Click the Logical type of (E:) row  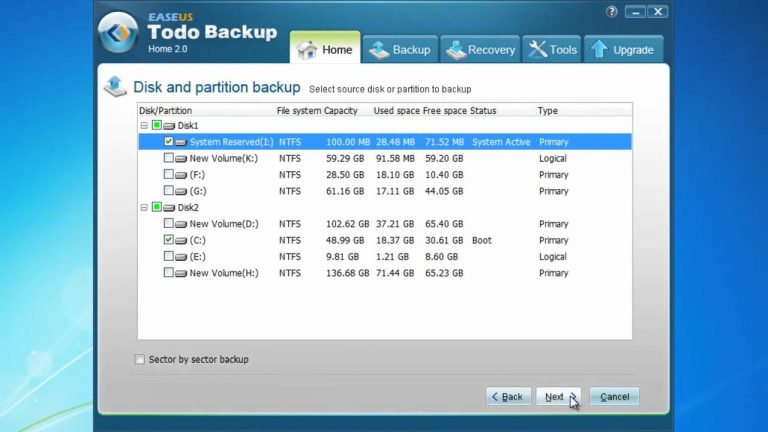[553, 257]
